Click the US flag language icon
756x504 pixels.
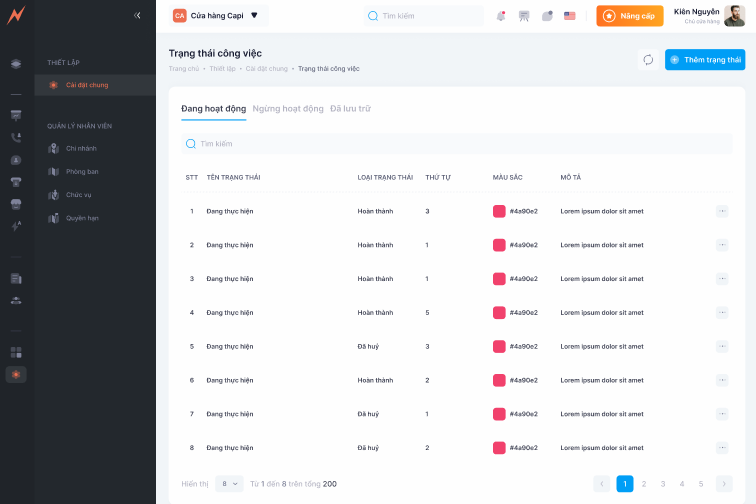click(570, 16)
